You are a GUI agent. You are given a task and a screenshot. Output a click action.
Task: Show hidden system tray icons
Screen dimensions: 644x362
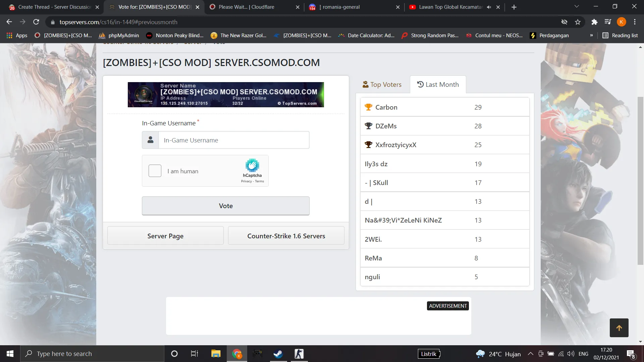(x=530, y=354)
